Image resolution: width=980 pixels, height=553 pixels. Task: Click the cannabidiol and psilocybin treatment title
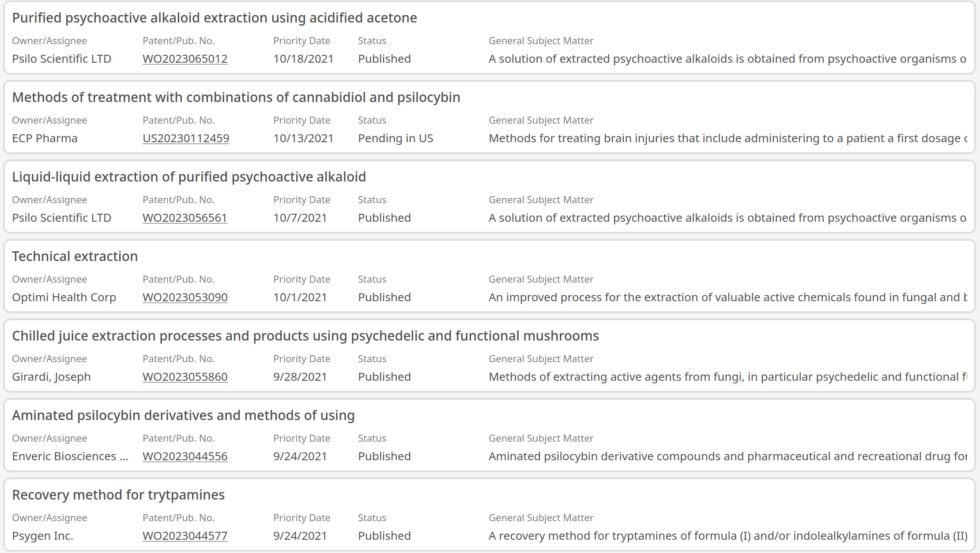pyautogui.click(x=236, y=97)
